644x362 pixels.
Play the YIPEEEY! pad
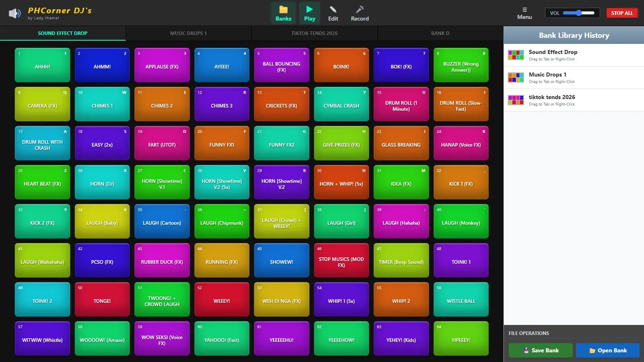[x=461, y=339]
